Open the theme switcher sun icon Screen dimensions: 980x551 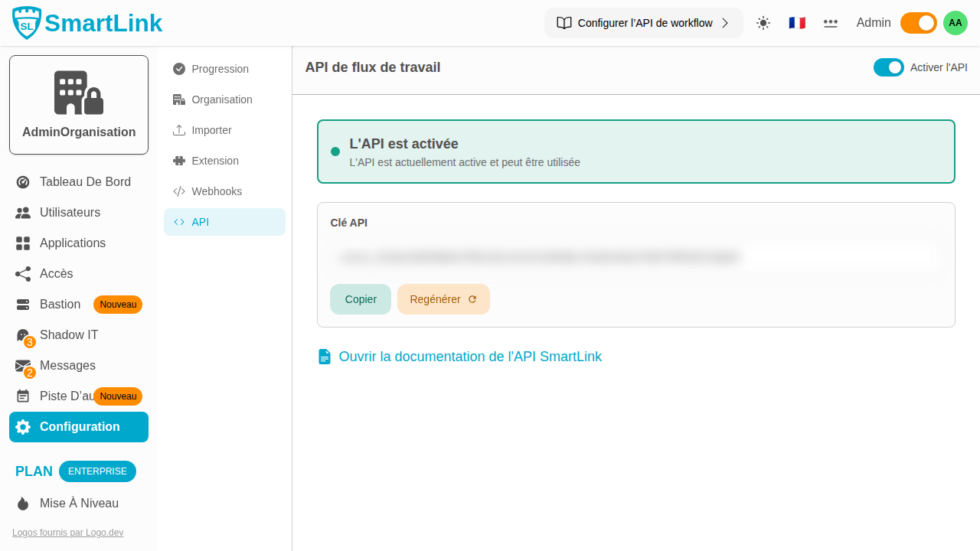(763, 23)
